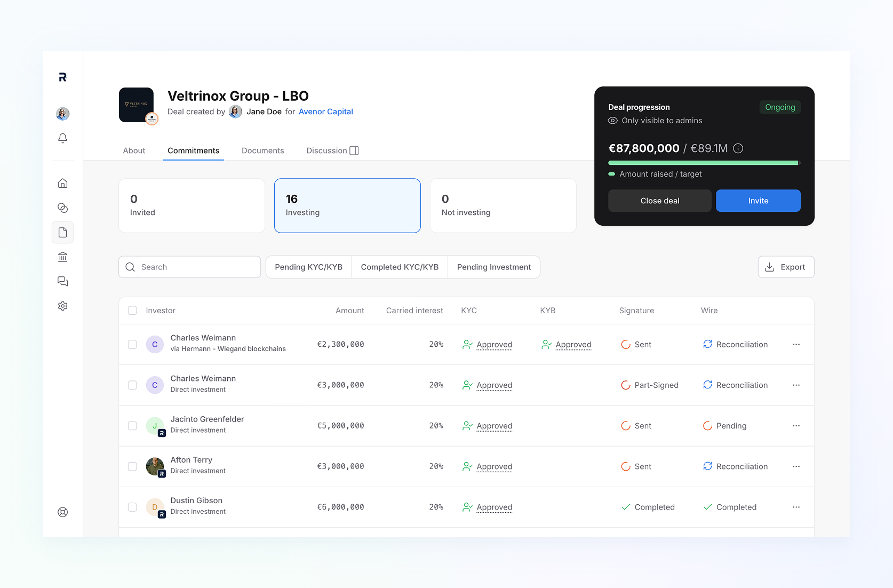Image resolution: width=893 pixels, height=588 pixels.
Task: Click the amount raised progress bar
Action: (704, 163)
